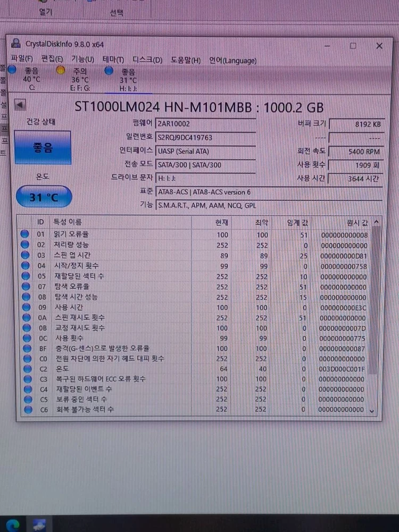Click the status circle for 07 탐색 오류율
399x532 pixels.
click(x=26, y=286)
